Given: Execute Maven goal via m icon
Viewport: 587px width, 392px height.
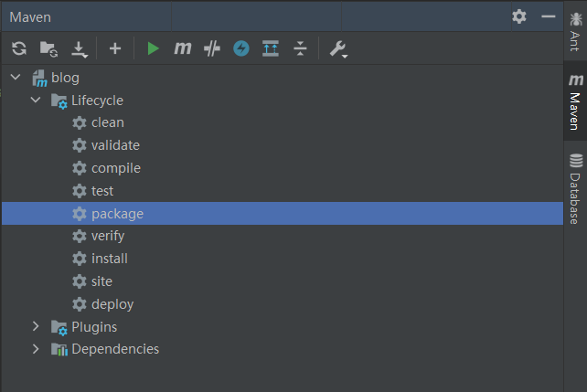Looking at the screenshot, I should coord(183,48).
